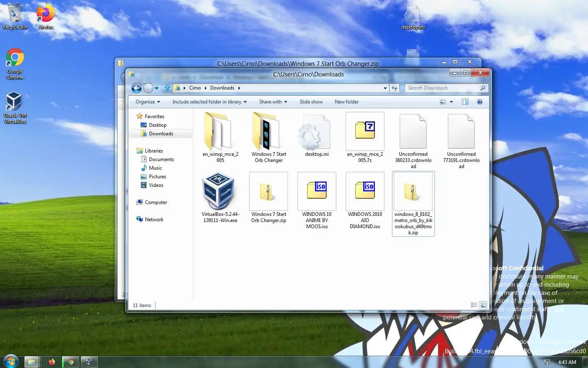
Task: Switch to details view in status bar
Action: (474, 305)
